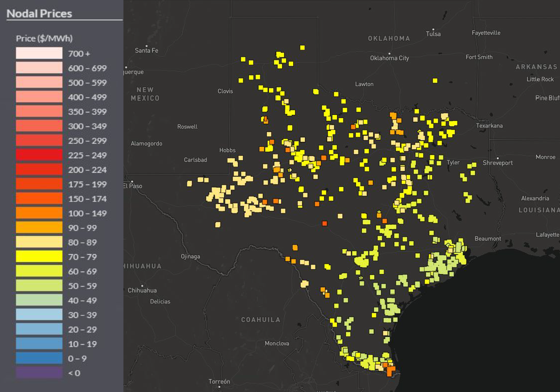Click the Torreón city label
Image resolution: width=560 pixels, height=392 pixels.
pyautogui.click(x=220, y=382)
